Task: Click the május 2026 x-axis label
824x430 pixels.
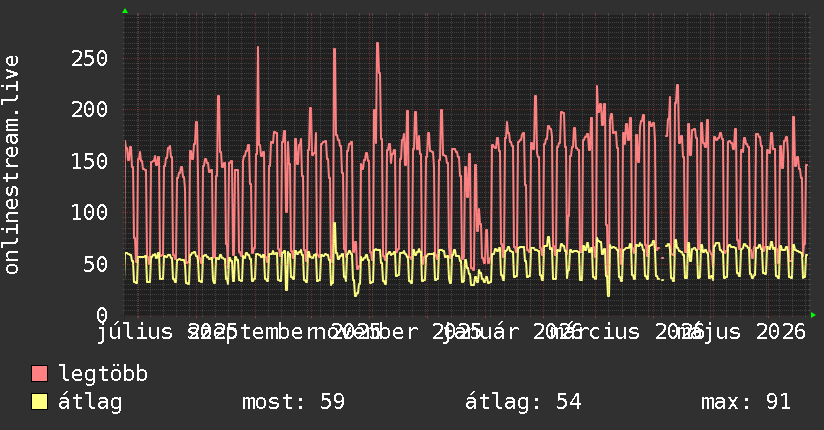Action: pyautogui.click(x=741, y=332)
